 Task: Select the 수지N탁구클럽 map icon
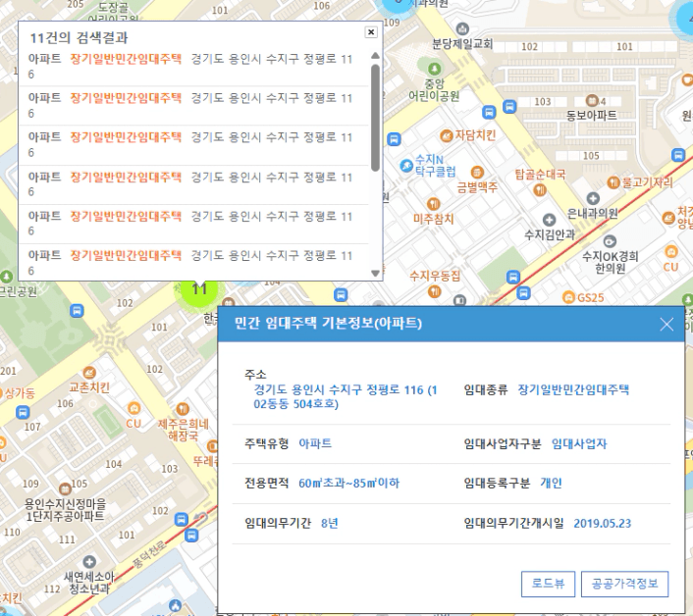(x=405, y=166)
